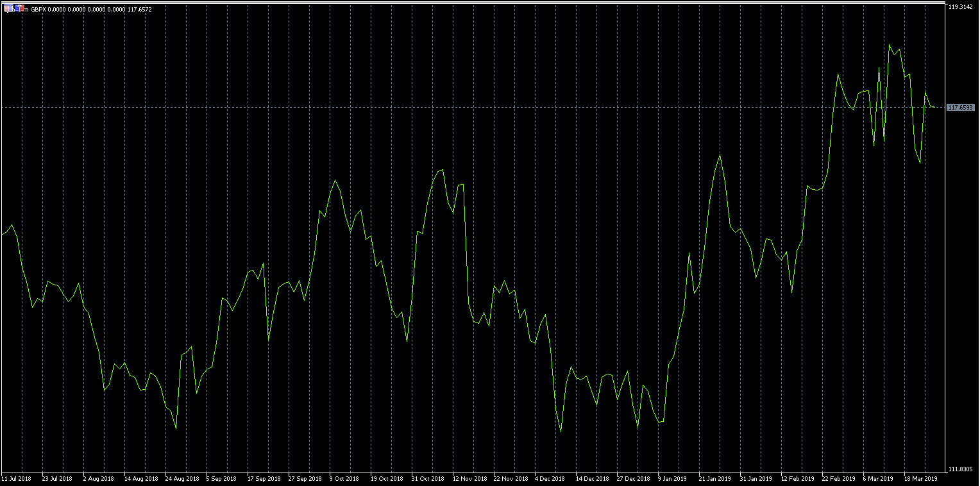Click the 117.6572 value in chart header
This screenshot has width=980, height=486.
click(x=139, y=9)
